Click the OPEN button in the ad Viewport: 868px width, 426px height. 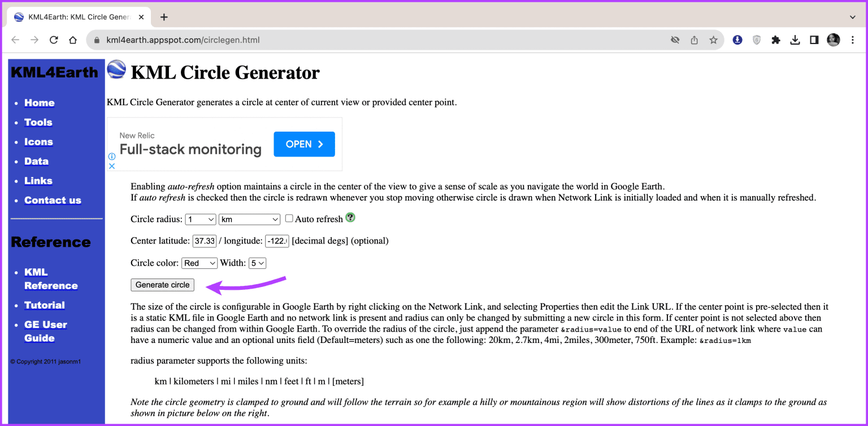304,144
